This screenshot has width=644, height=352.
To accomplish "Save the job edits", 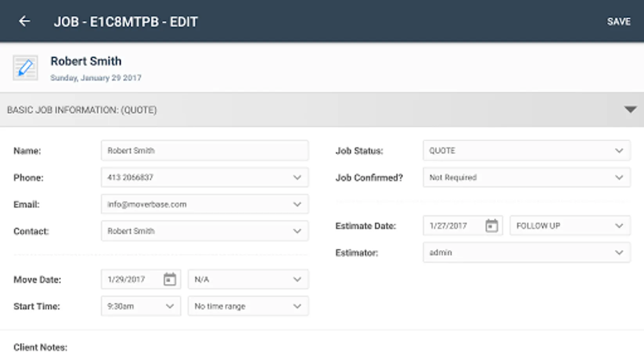I will click(x=619, y=22).
